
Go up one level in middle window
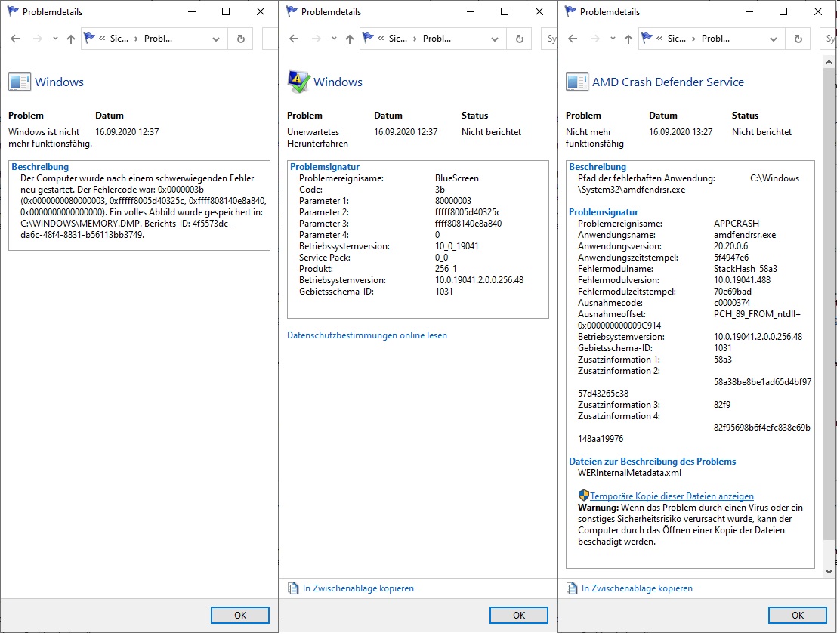349,39
